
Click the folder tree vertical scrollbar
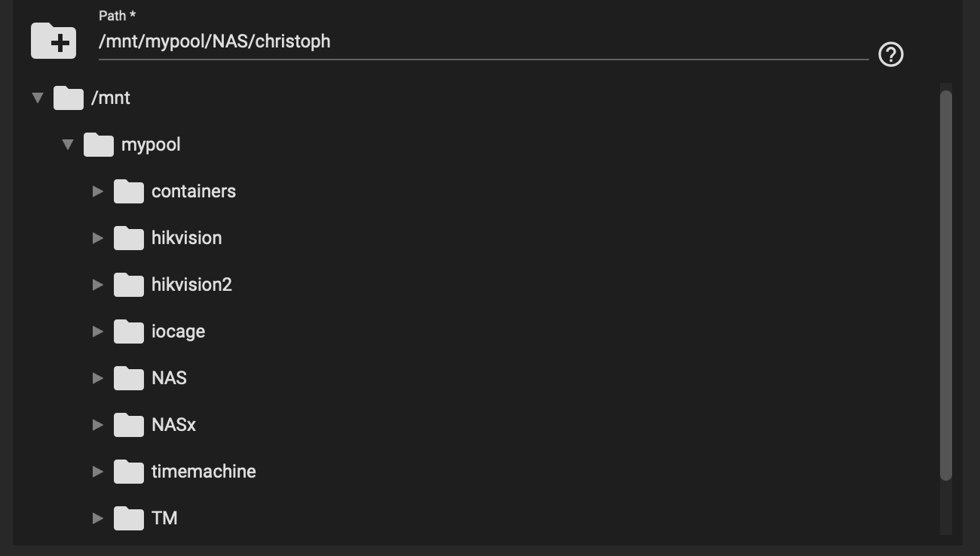click(946, 285)
